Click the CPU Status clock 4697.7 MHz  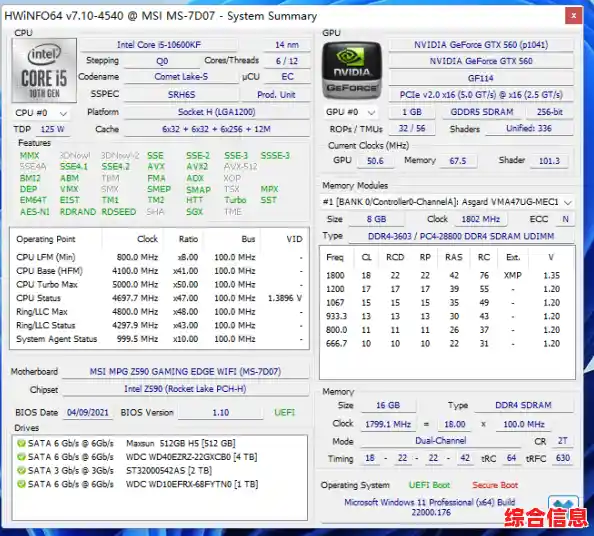(135, 298)
